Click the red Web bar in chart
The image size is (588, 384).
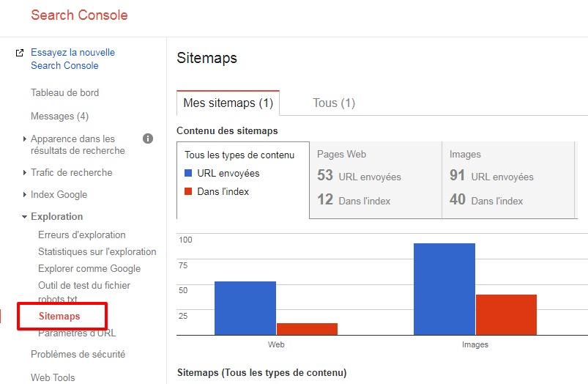[307, 329]
